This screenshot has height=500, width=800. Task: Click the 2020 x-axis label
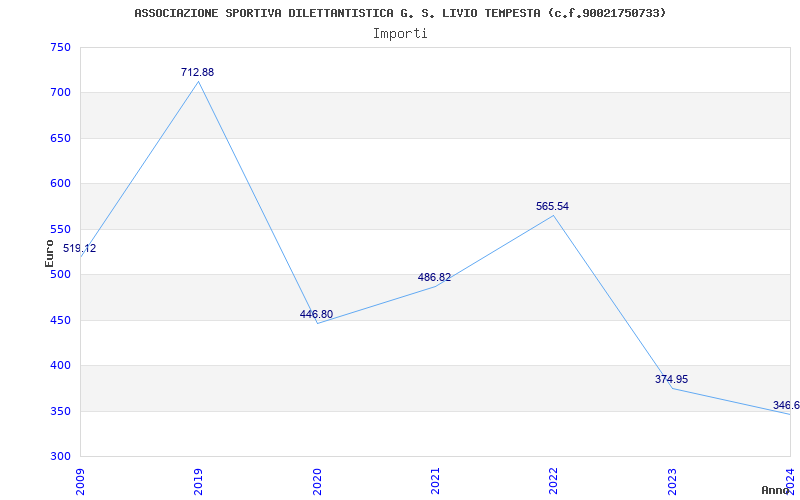[317, 481]
